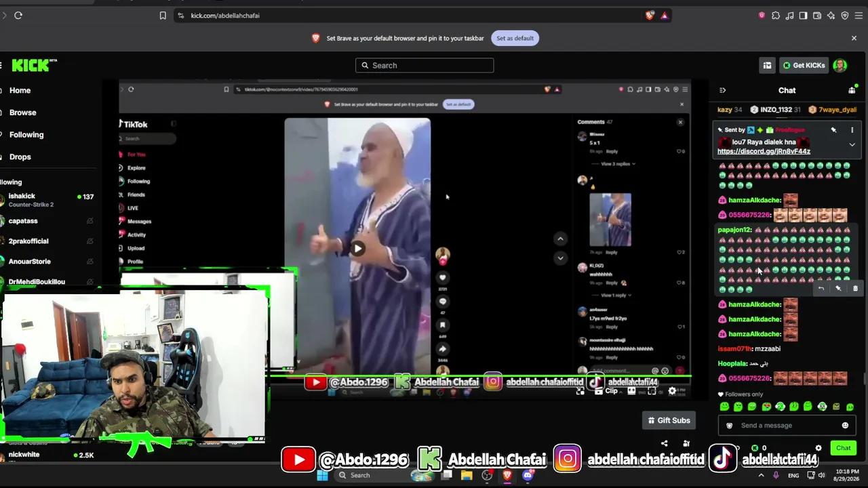Open the Kick shop icon
868x488 pixels.
[x=767, y=65]
